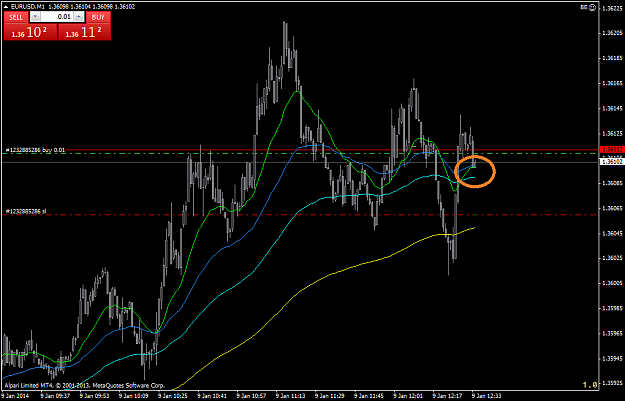625x401 pixels.
Task: Click the '9 Jan 09:53' time axis label
Action: (x=94, y=396)
